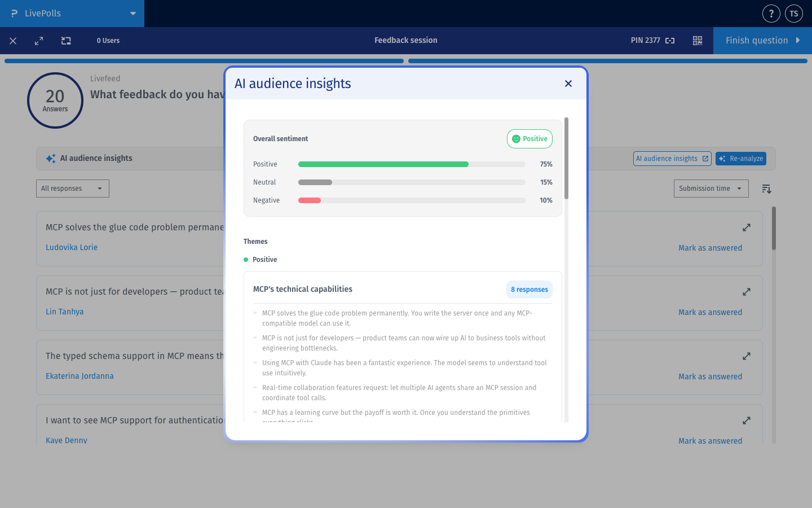Open the TS user avatar menu

point(794,14)
